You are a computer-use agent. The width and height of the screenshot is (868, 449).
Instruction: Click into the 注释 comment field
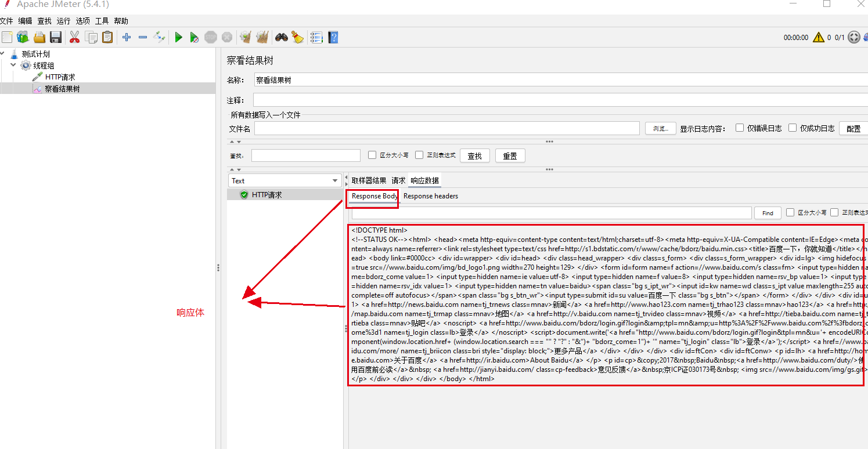[x=560, y=100]
